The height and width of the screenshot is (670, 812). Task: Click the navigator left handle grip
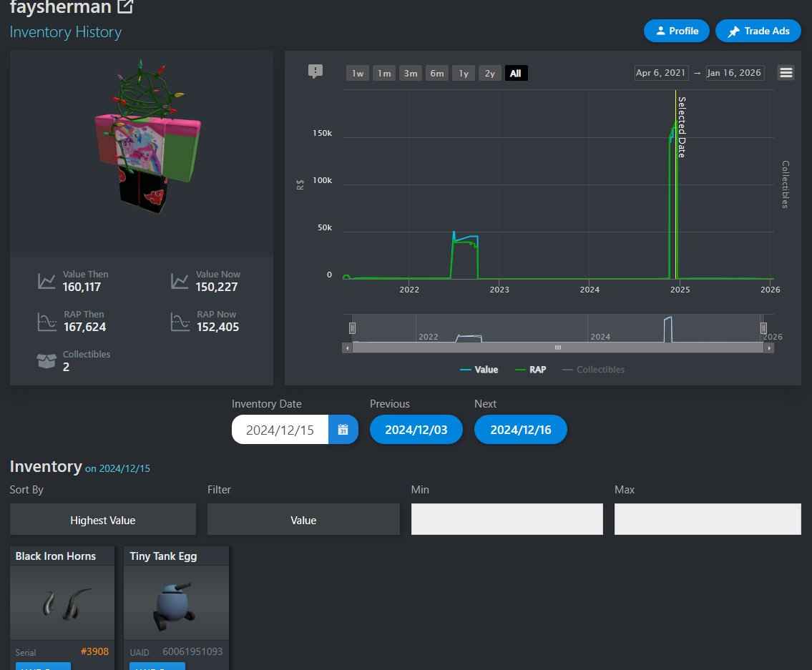point(352,328)
